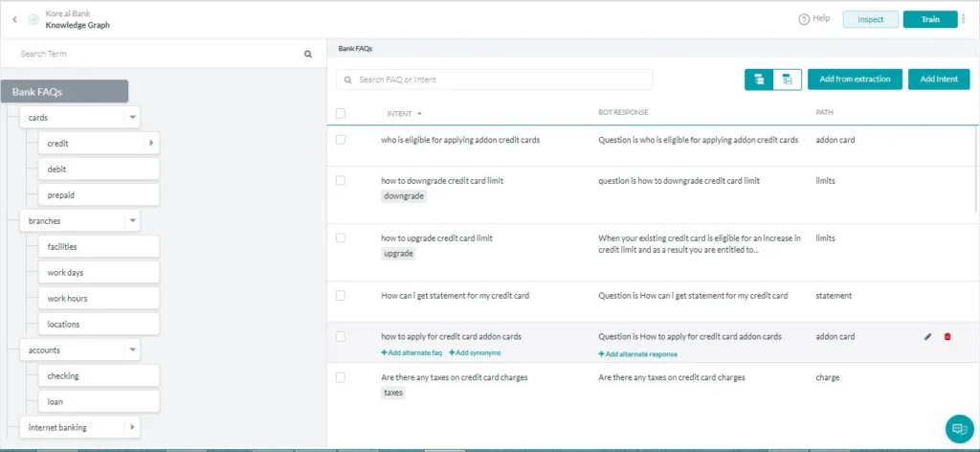Click the FAQ list vertical scrollbar

[x=977, y=168]
